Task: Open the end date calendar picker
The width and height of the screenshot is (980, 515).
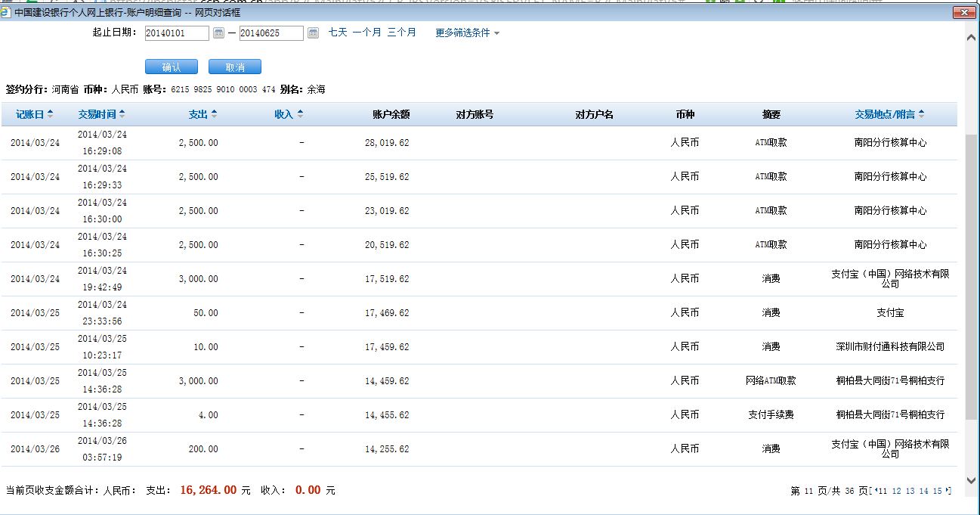Action: (x=314, y=33)
